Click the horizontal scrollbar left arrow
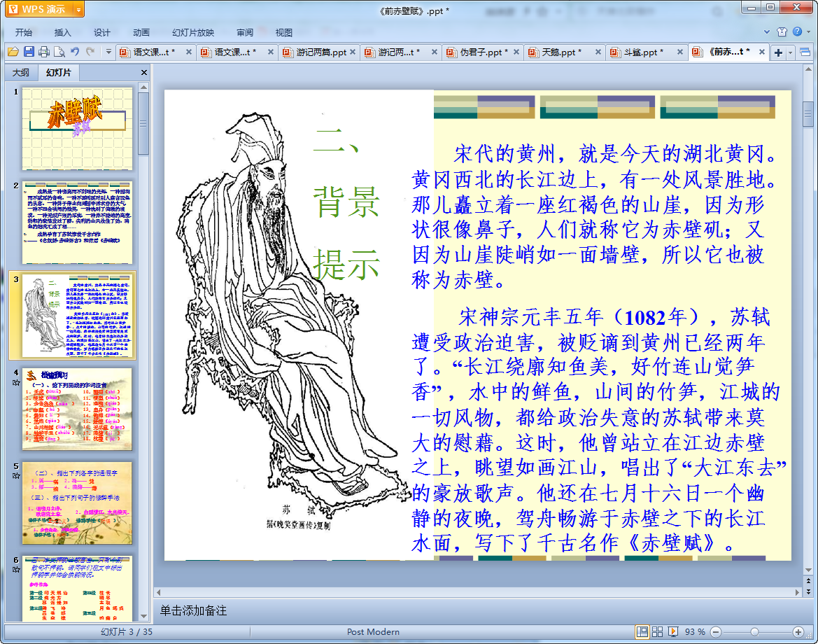818x644 pixels. pos(159,592)
